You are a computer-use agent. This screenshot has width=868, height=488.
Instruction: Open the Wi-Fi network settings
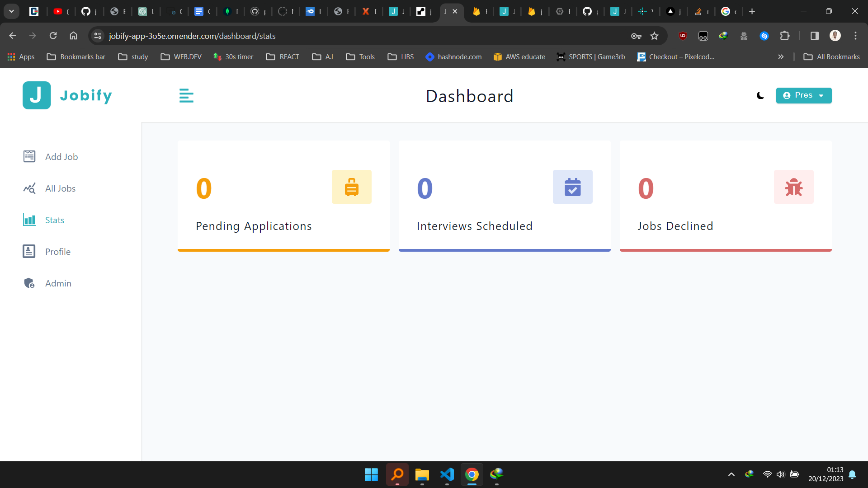(x=767, y=474)
